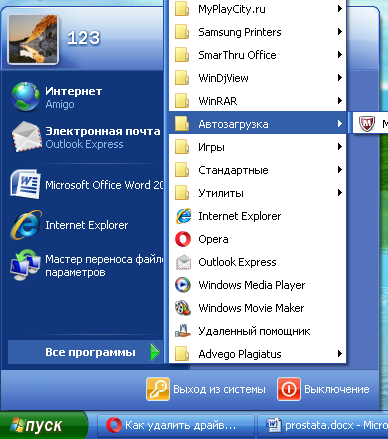The height and width of the screenshot is (439, 388).
Task: Click user name 123 in header
Action: coord(83,38)
